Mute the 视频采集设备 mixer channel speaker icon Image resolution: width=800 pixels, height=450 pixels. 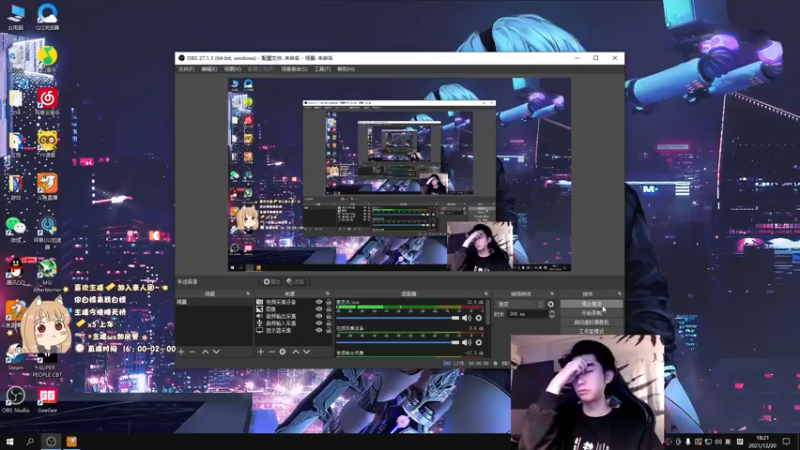[466, 342]
